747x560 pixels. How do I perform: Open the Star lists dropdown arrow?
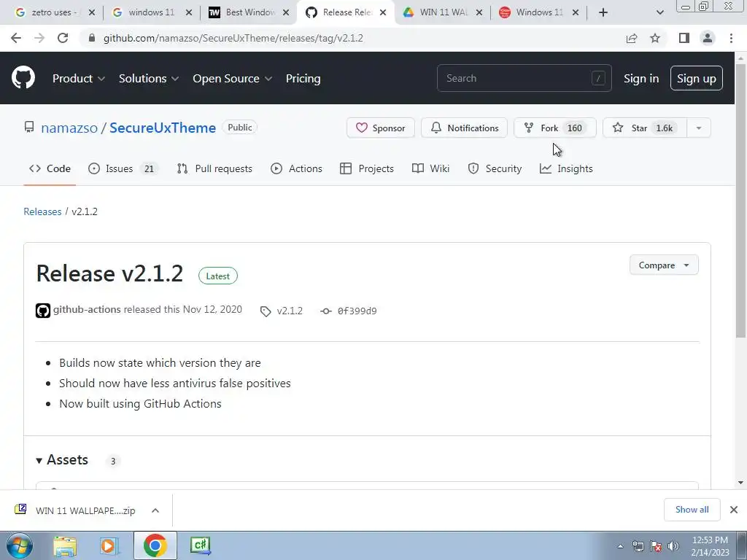point(699,128)
